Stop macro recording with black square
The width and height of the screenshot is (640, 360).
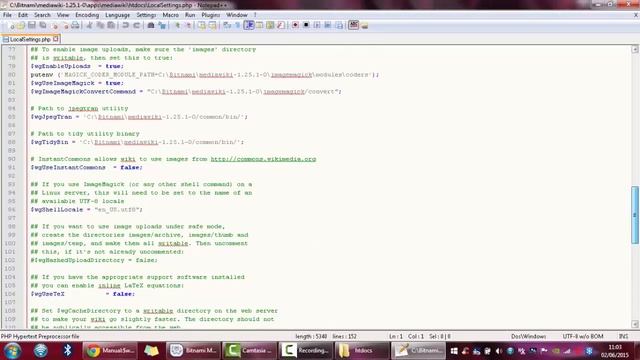click(306, 25)
